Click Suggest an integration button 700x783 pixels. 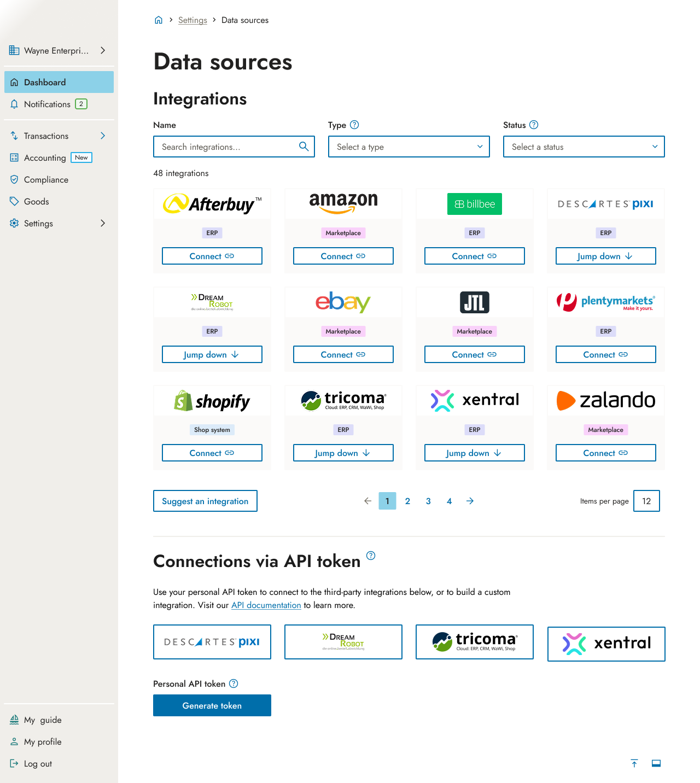click(205, 501)
